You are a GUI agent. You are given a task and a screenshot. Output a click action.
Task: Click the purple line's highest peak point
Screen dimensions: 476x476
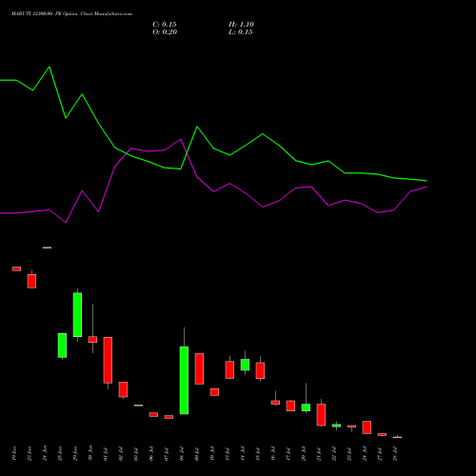[x=181, y=139]
